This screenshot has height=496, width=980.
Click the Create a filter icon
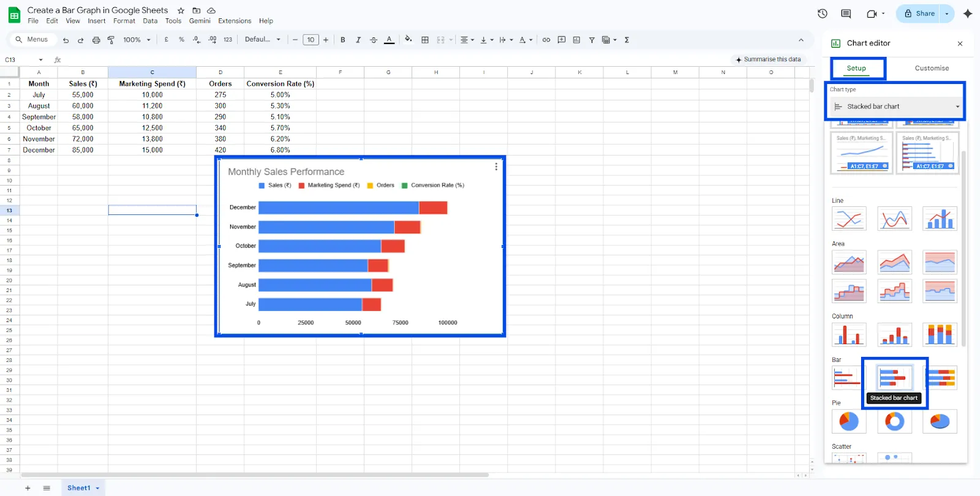coord(592,40)
